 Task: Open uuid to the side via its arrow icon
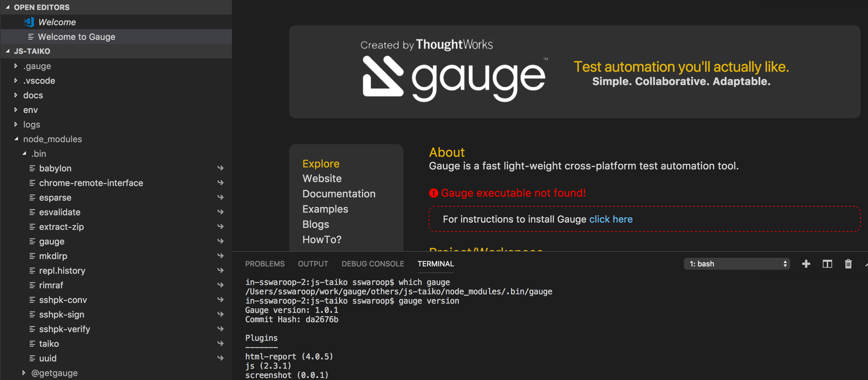[x=220, y=358]
